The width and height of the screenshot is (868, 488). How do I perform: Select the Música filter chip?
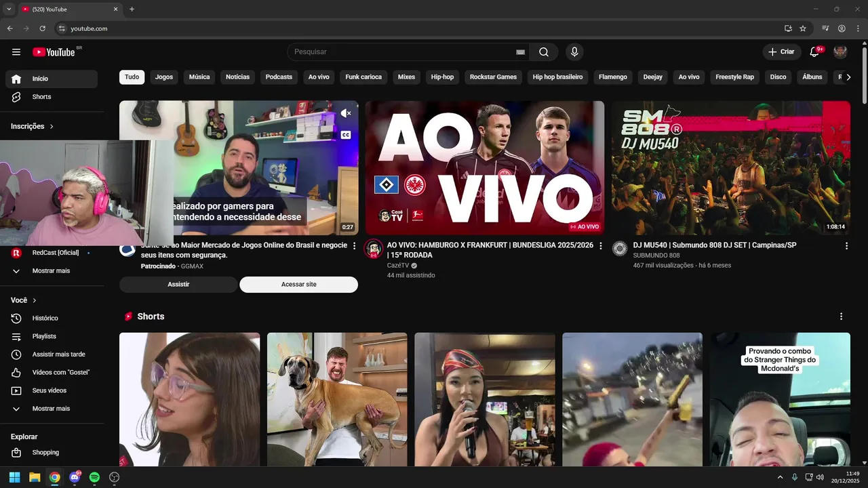(199, 77)
